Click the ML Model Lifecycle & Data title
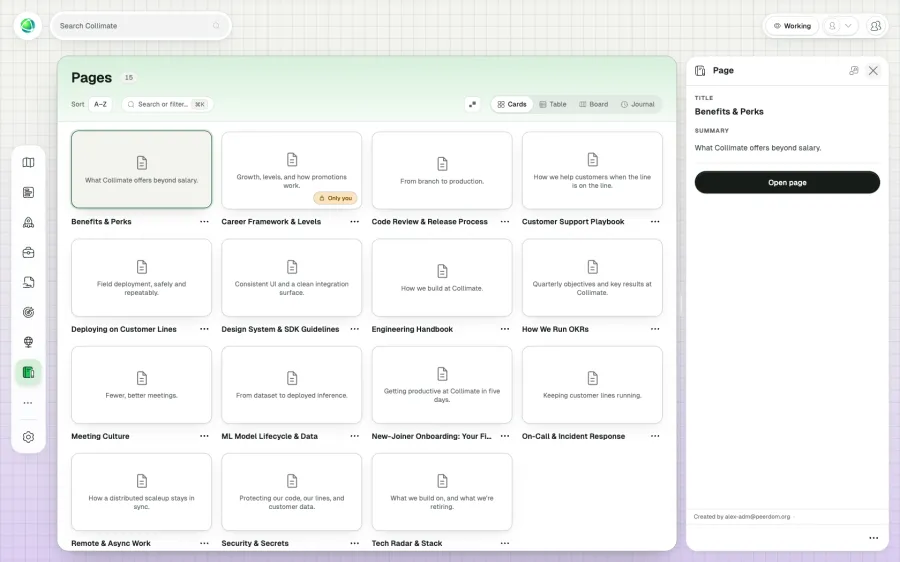 point(269,436)
